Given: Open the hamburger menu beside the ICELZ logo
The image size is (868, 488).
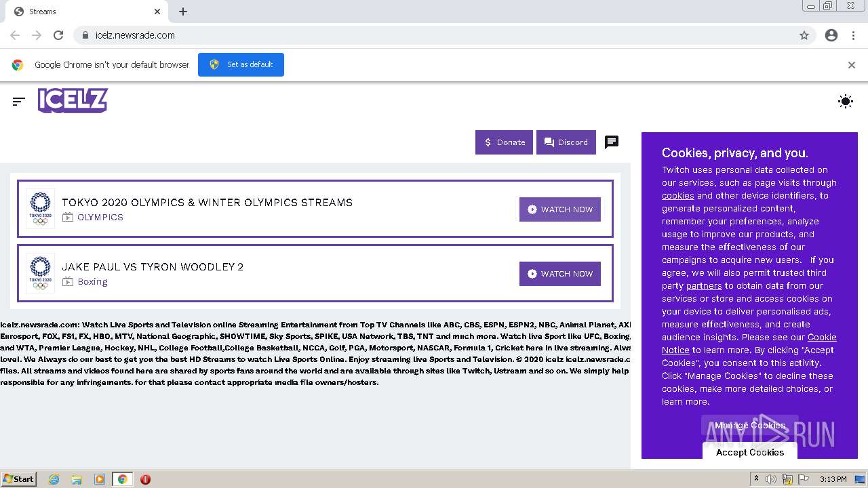Looking at the screenshot, I should pyautogui.click(x=18, y=101).
